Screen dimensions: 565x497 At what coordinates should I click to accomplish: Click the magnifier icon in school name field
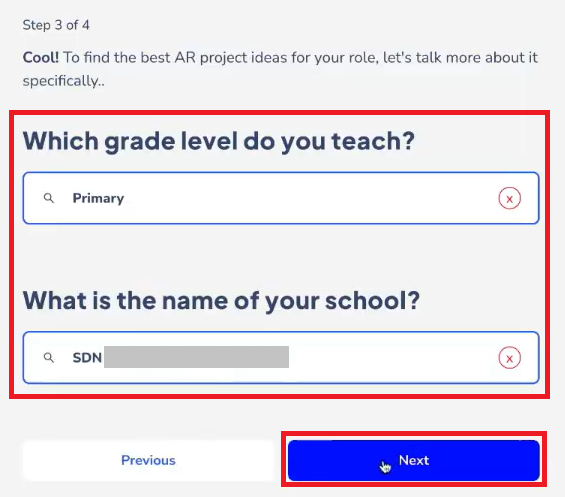coord(49,358)
